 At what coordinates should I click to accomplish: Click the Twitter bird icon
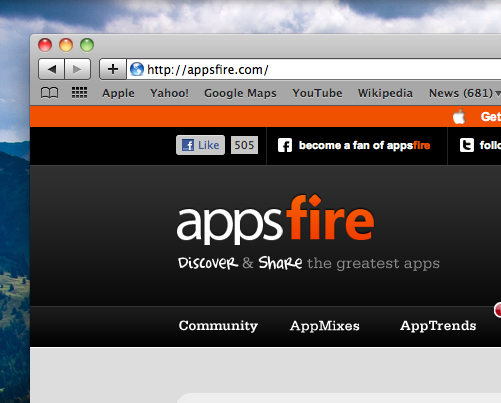click(467, 145)
